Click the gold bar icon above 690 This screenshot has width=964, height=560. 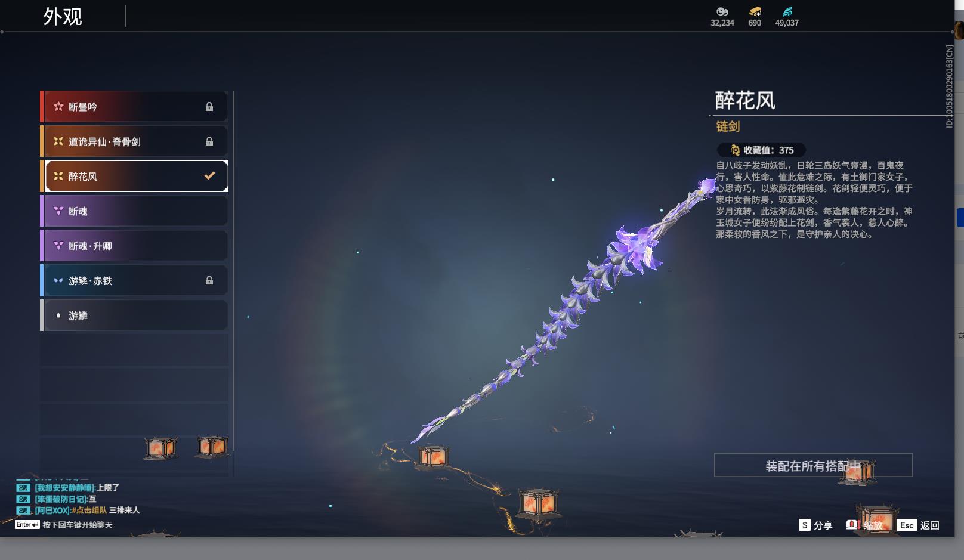755,11
